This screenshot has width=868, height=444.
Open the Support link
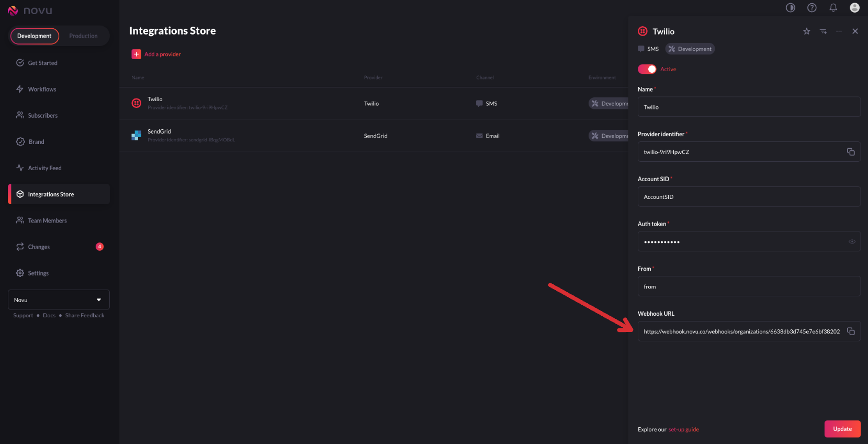(23, 316)
